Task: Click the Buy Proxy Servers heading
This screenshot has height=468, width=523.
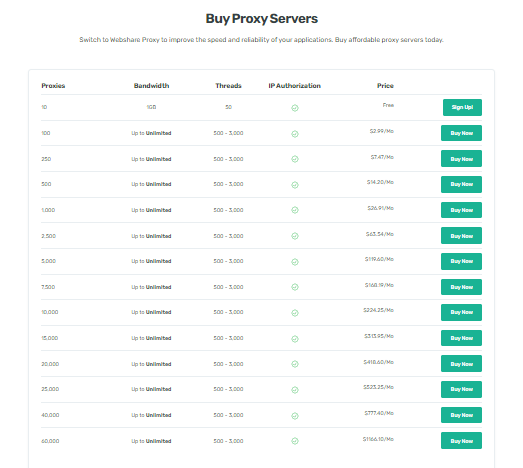Action: tap(262, 19)
